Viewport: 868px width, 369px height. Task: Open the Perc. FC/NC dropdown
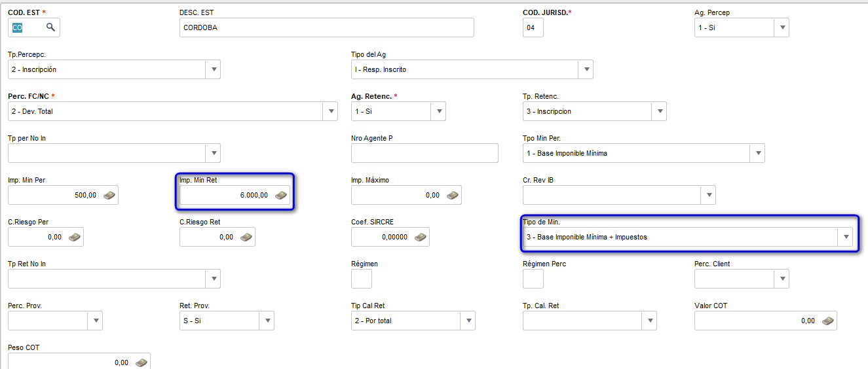pos(330,111)
